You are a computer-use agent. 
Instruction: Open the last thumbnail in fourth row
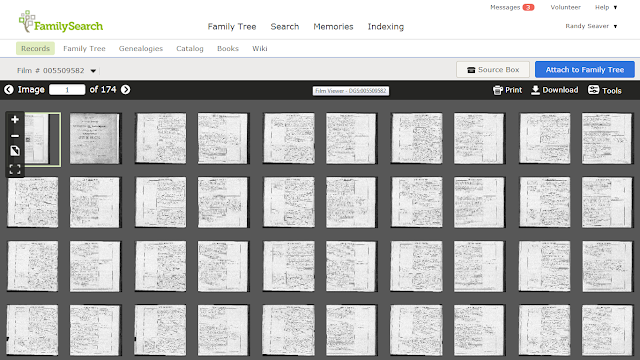[607, 330]
